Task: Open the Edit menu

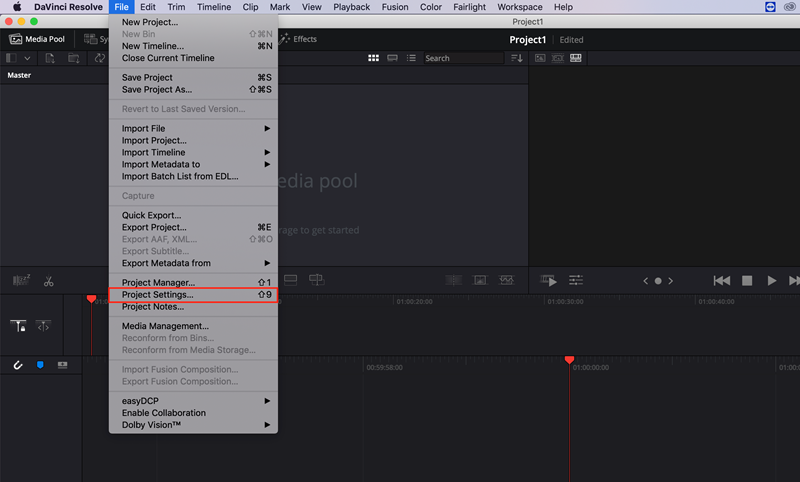Action: pyautogui.click(x=147, y=7)
